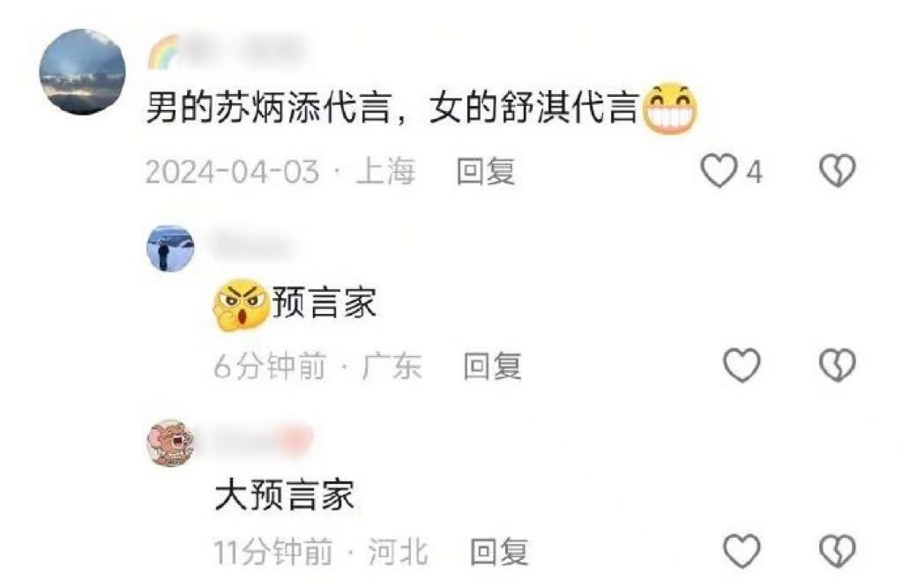
Task: Select the 大预言家 comment text
Action: click(284, 495)
